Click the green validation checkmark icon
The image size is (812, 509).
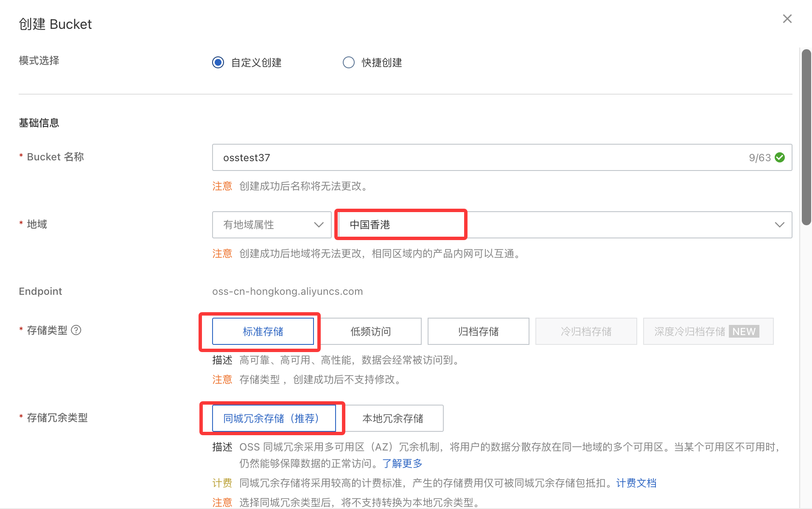(780, 157)
